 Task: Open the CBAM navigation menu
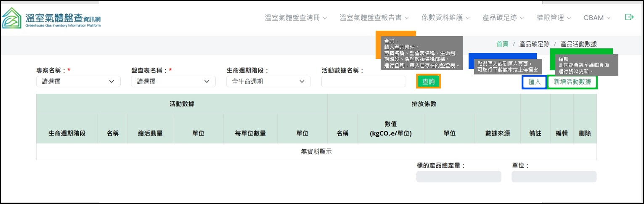tap(596, 18)
